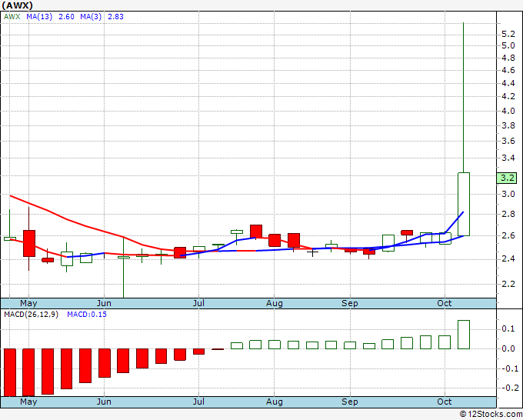Click the Sep label on MACD panel axis
The image size is (523, 420).
tap(350, 402)
